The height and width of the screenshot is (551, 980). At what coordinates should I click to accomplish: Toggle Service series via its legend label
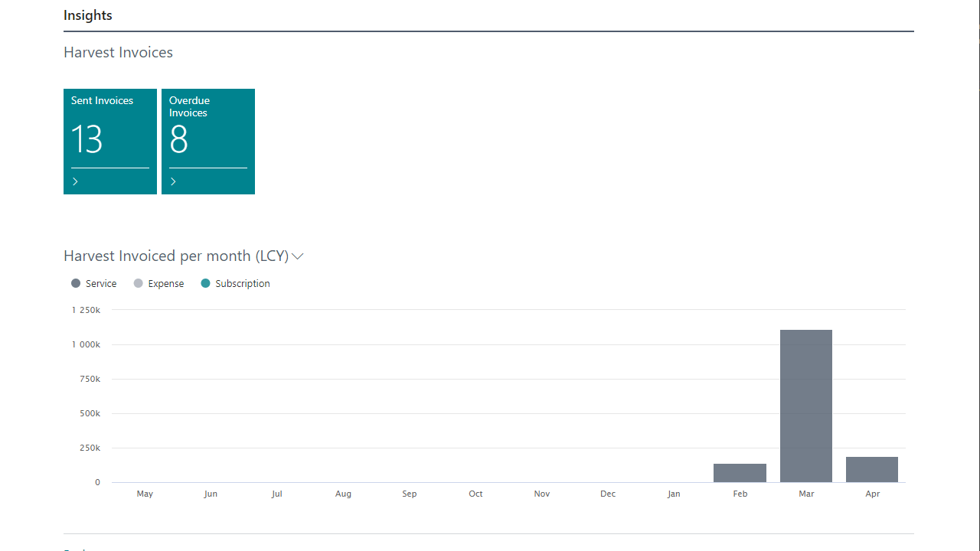pos(101,284)
